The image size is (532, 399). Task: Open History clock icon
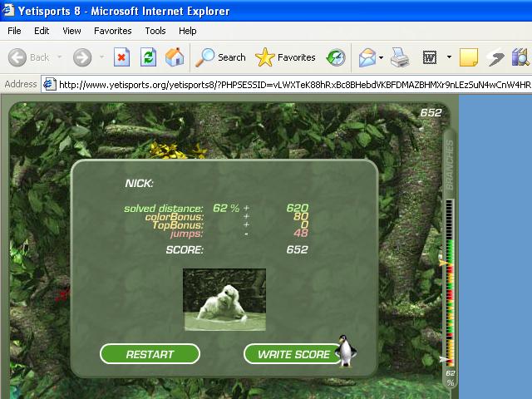click(336, 57)
